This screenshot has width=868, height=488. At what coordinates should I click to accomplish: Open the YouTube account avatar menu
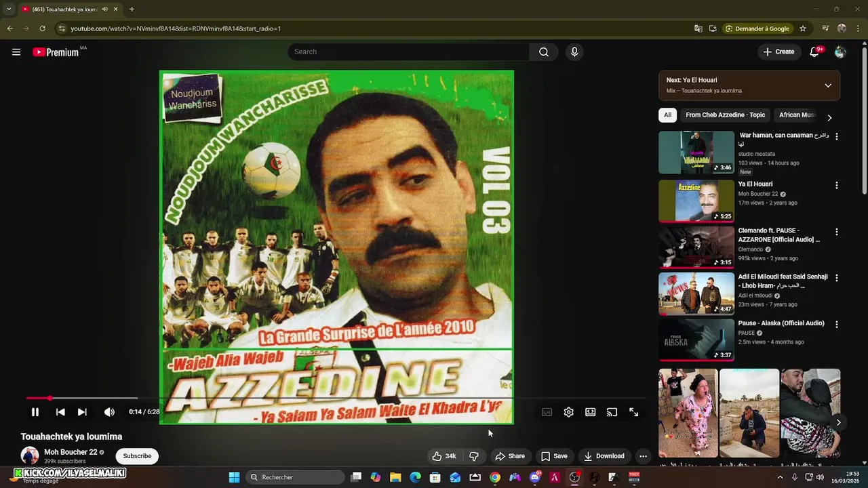(x=840, y=52)
